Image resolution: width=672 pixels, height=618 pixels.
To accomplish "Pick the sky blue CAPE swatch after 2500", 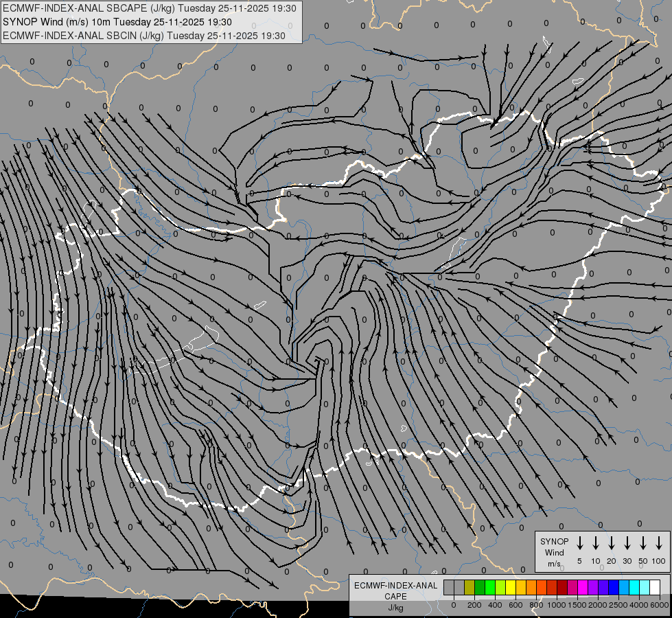I will coord(625,587).
